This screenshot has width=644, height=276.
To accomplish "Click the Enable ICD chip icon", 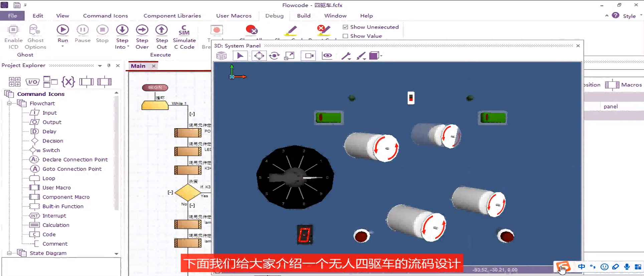I will click(x=13, y=30).
